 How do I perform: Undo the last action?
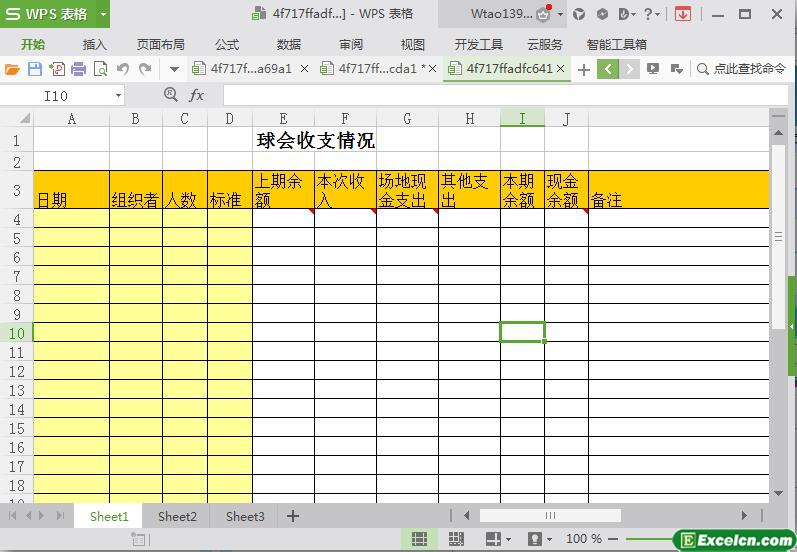coord(122,69)
